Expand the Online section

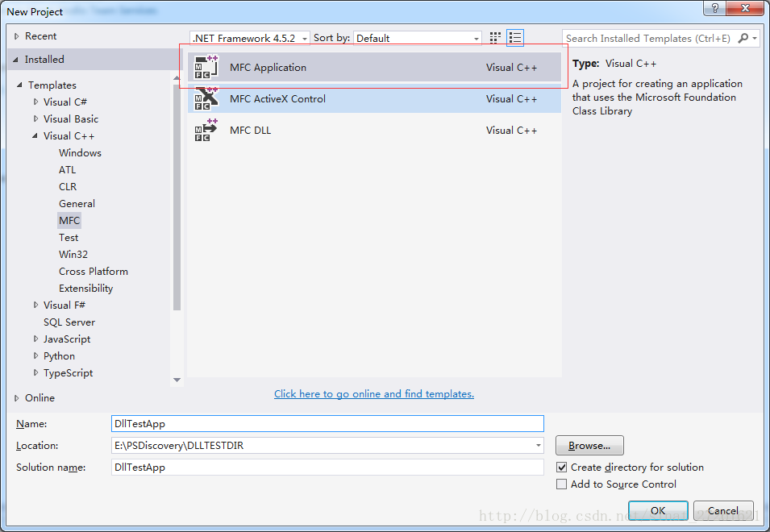tap(17, 398)
